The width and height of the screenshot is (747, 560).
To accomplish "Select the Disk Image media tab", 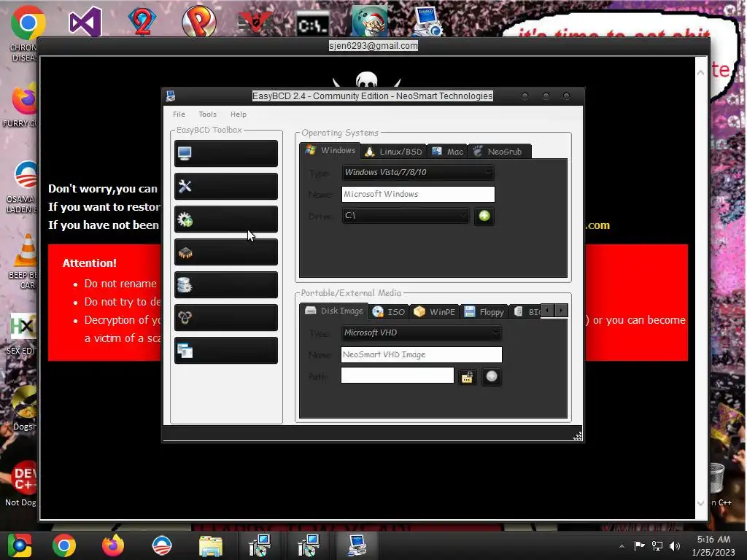I will pyautogui.click(x=334, y=311).
